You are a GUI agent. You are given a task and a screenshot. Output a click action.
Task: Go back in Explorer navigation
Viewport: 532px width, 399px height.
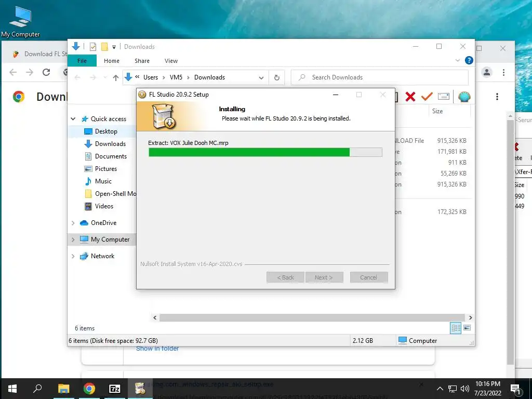[x=77, y=78]
